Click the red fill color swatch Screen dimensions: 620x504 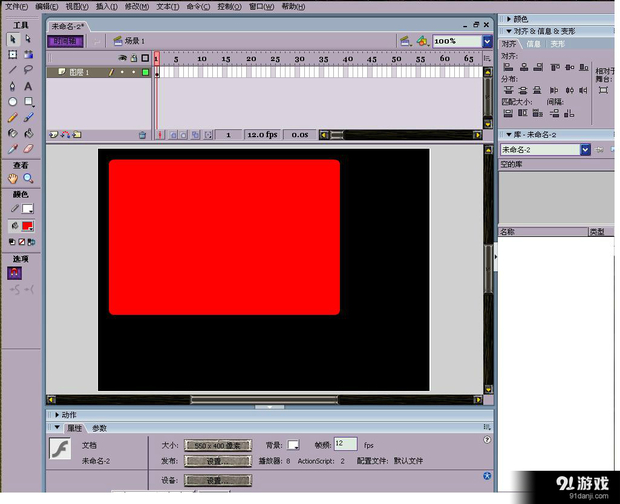[28, 226]
